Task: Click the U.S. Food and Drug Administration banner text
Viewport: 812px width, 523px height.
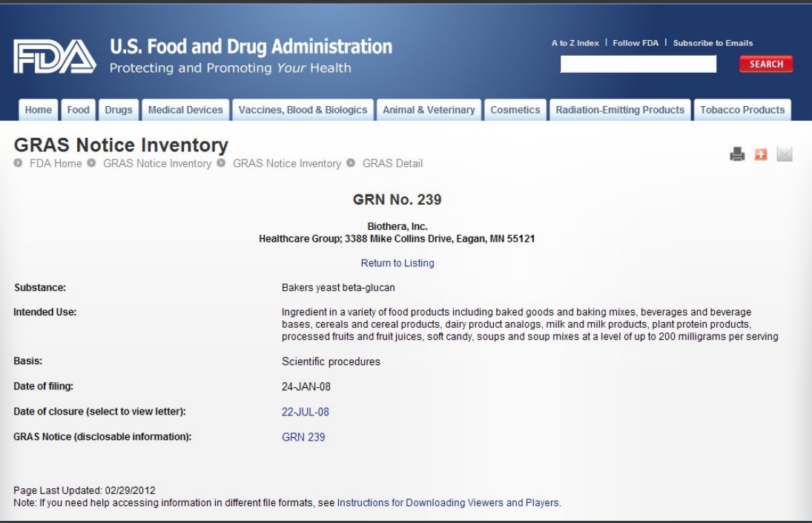Action: 251,47
